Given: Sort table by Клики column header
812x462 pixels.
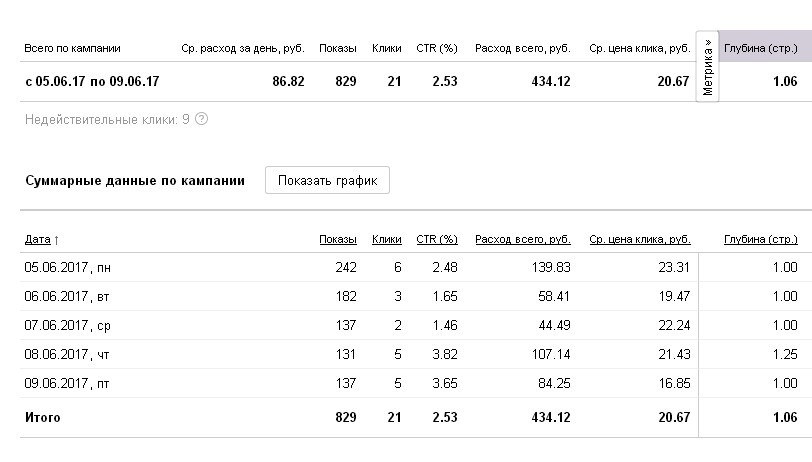Looking at the screenshot, I should point(386,240).
